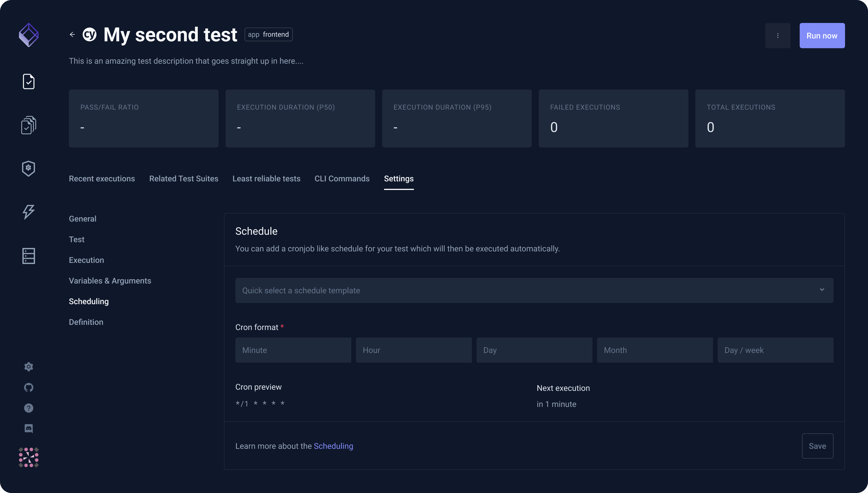
Task: Open the Tests section in the sidebar
Action: 29,81
